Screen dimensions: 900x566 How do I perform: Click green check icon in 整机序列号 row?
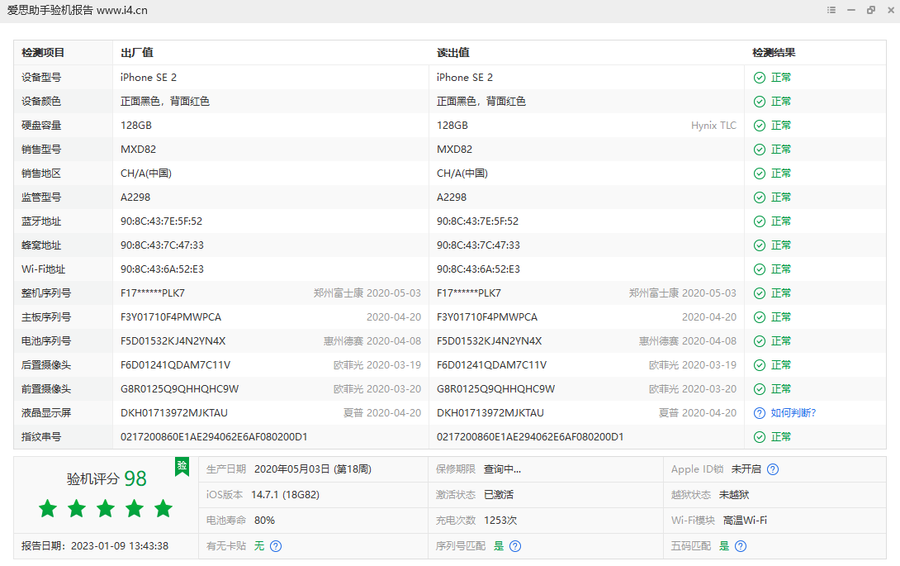[759, 293]
